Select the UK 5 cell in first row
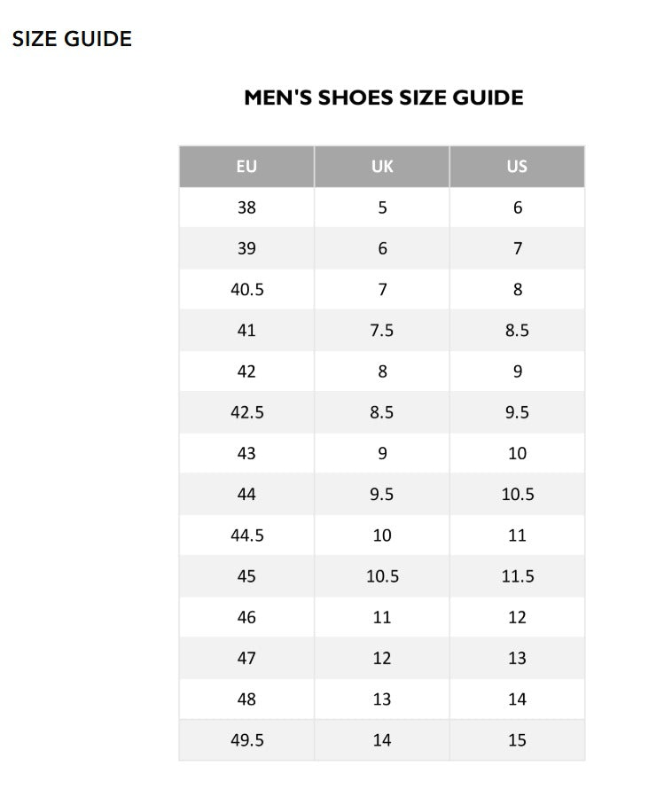 click(x=382, y=207)
